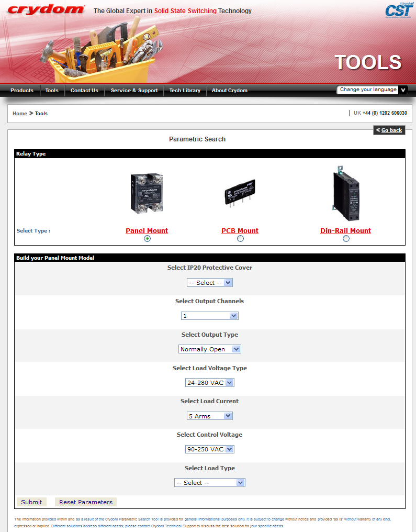Click the 'Select Load Type' label

coord(209,468)
